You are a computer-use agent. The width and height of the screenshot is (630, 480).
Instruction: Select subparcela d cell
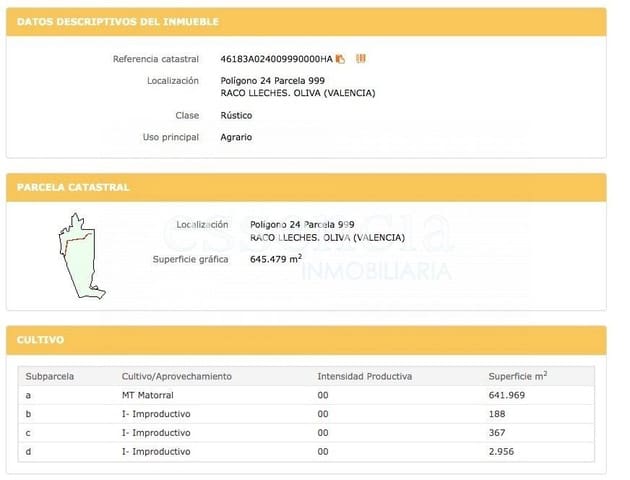(28, 451)
